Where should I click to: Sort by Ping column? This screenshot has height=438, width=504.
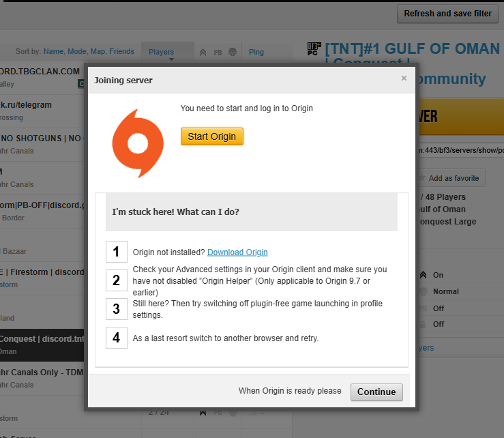256,52
